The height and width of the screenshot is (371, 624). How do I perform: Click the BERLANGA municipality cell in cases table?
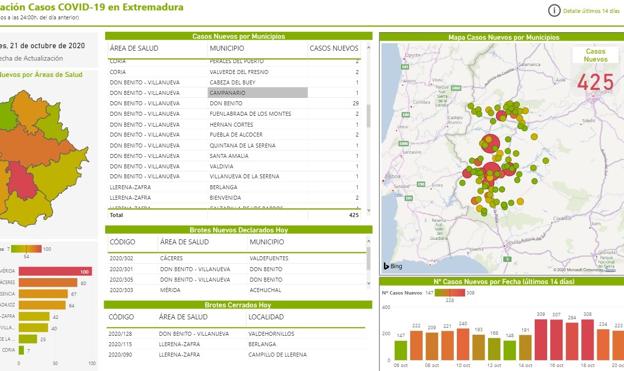pyautogui.click(x=223, y=187)
